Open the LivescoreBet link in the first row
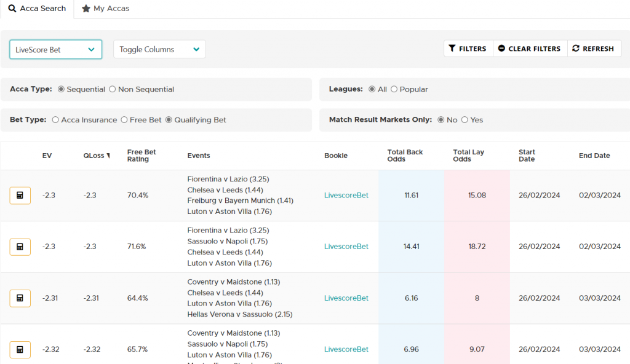The width and height of the screenshot is (630, 364). coord(346,195)
